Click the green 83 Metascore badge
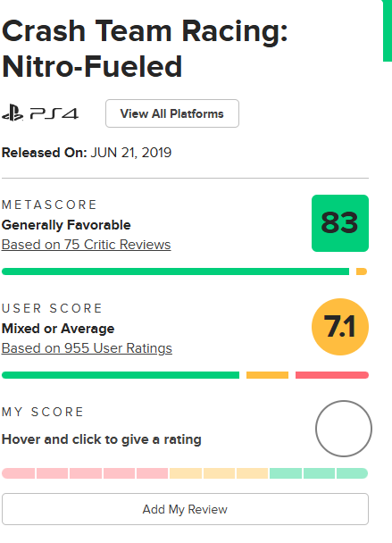This screenshot has width=392, height=543. (x=340, y=223)
